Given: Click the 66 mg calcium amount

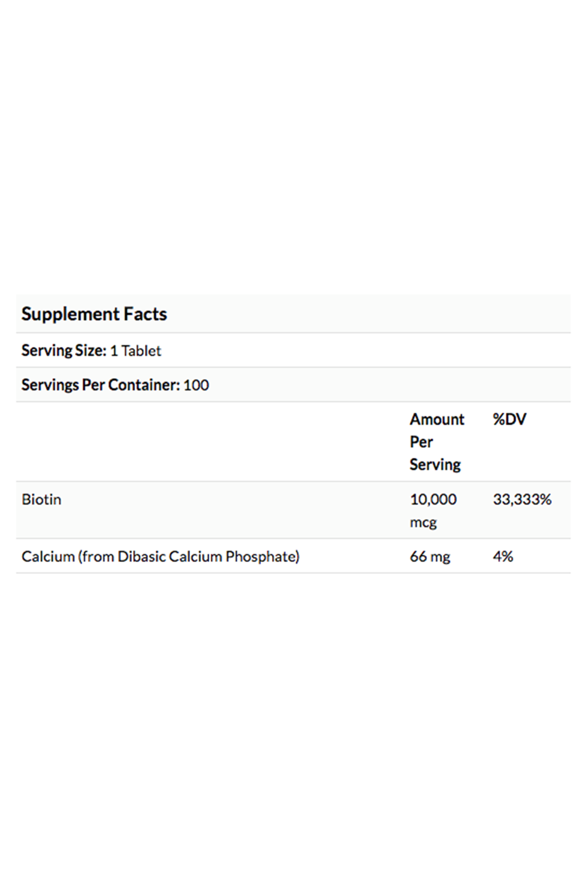Looking at the screenshot, I should pyautogui.click(x=430, y=557).
